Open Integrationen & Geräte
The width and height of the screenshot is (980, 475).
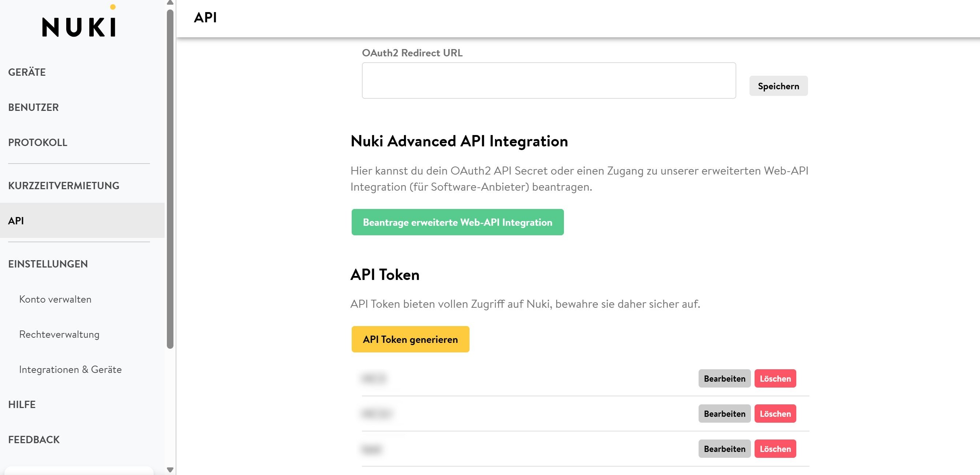point(70,370)
